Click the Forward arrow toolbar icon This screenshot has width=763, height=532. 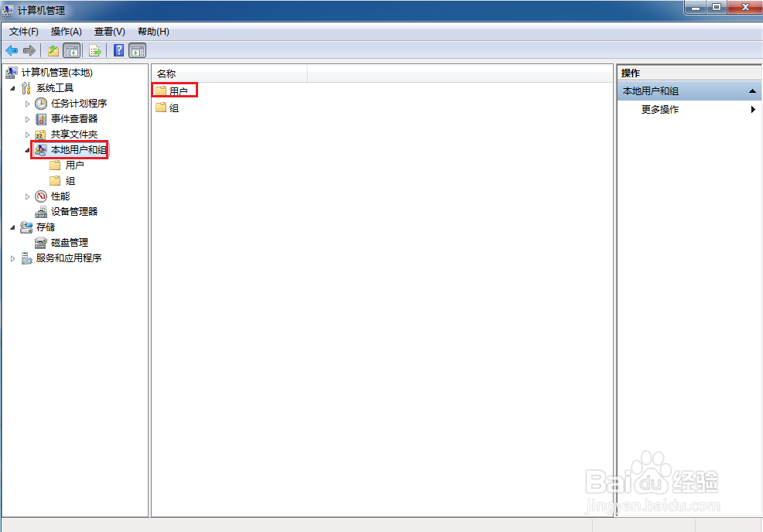coord(29,50)
